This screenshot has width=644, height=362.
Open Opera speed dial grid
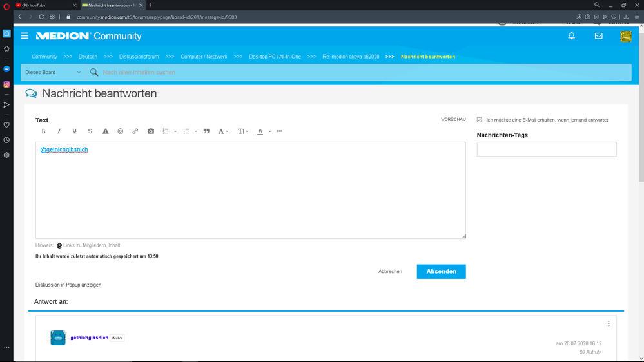click(x=52, y=17)
